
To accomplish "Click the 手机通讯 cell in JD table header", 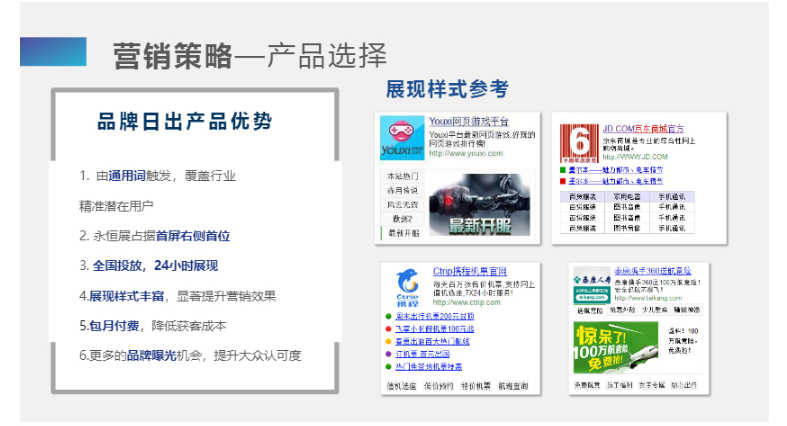I will click(x=675, y=197).
